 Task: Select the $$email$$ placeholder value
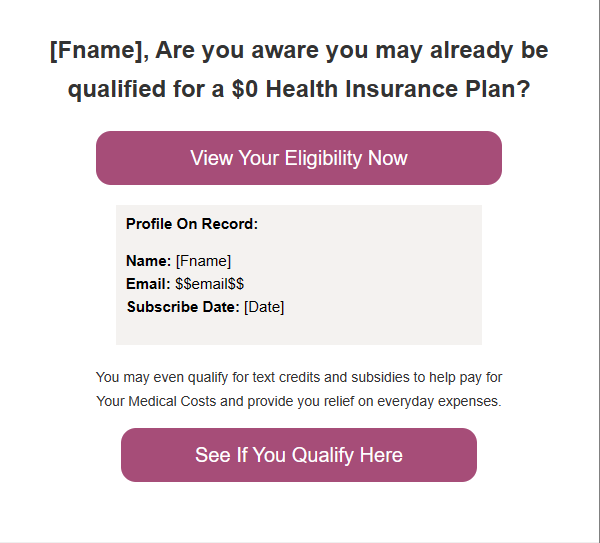(x=209, y=284)
